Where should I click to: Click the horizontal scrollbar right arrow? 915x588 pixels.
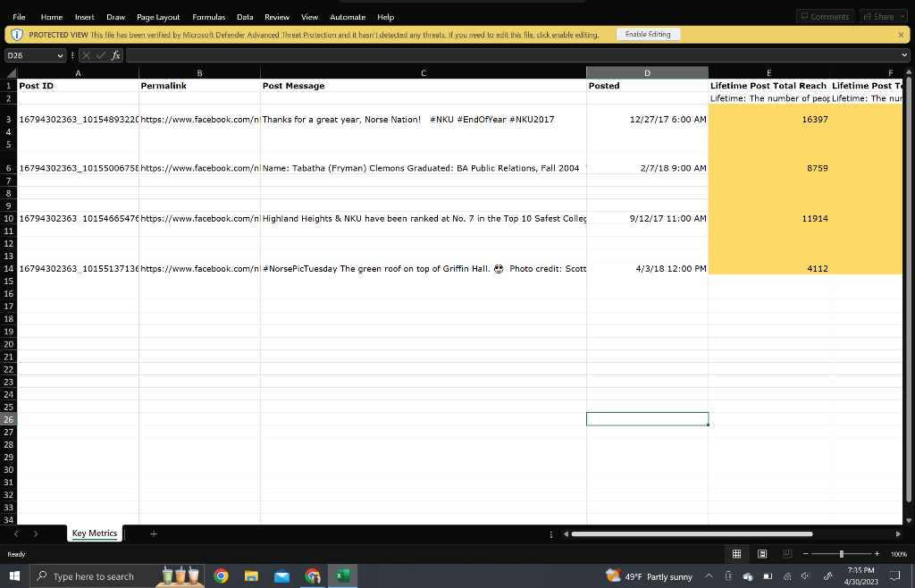[898, 533]
